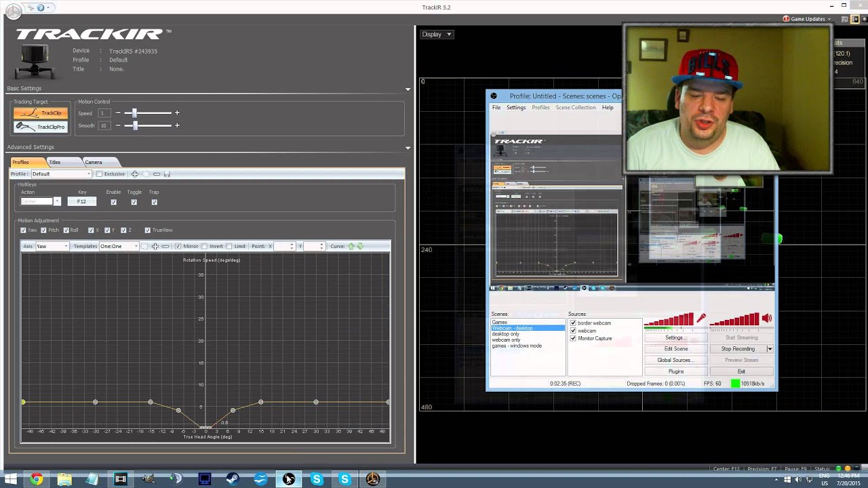Click the F12 hotkey Key field
This screenshot has height=488, width=868.
pyautogui.click(x=81, y=201)
